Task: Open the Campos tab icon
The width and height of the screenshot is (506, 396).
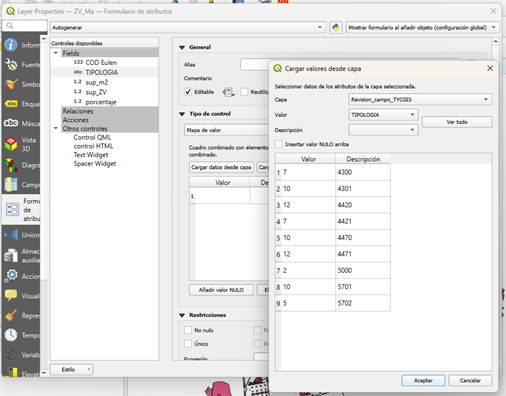Action: click(x=11, y=184)
